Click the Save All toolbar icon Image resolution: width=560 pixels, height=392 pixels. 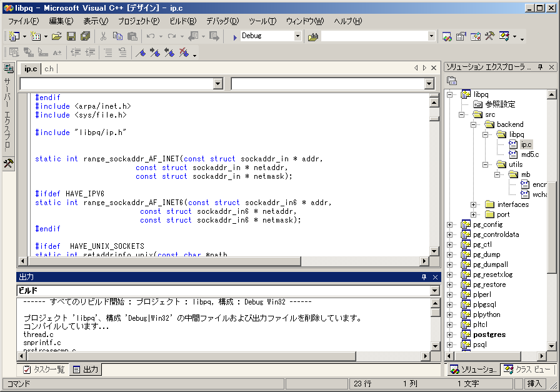pos(85,36)
